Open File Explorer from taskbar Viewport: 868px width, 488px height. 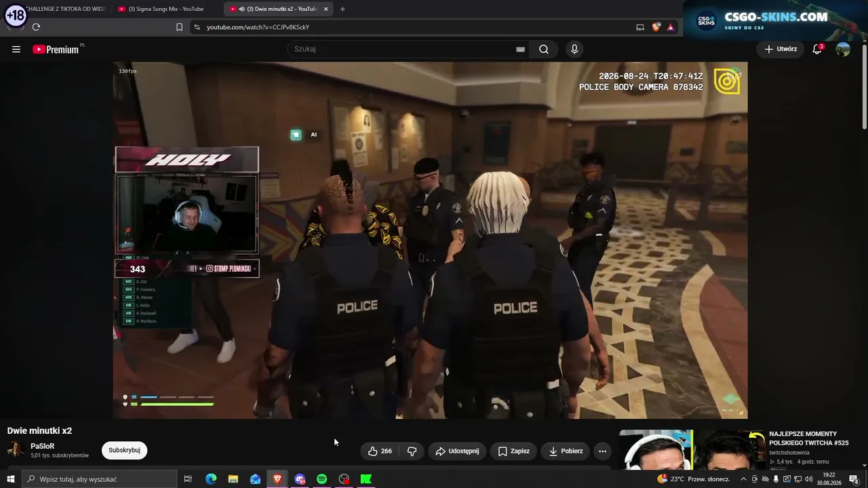click(233, 479)
